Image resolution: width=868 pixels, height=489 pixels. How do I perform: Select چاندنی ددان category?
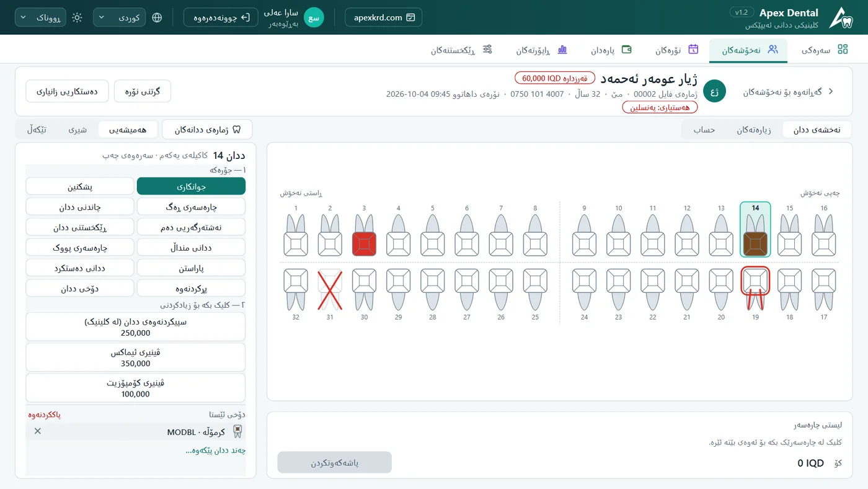80,207
